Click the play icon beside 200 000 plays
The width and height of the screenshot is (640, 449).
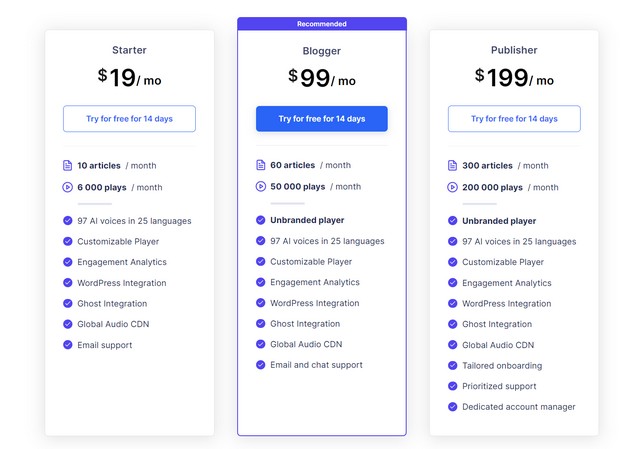(452, 187)
